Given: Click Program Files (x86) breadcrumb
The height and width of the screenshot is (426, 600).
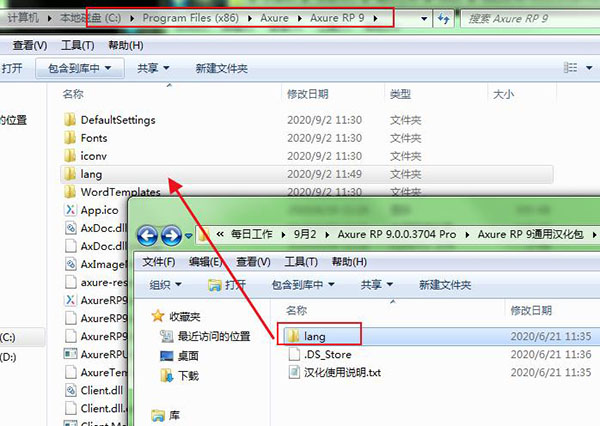Looking at the screenshot, I should tap(190, 18).
